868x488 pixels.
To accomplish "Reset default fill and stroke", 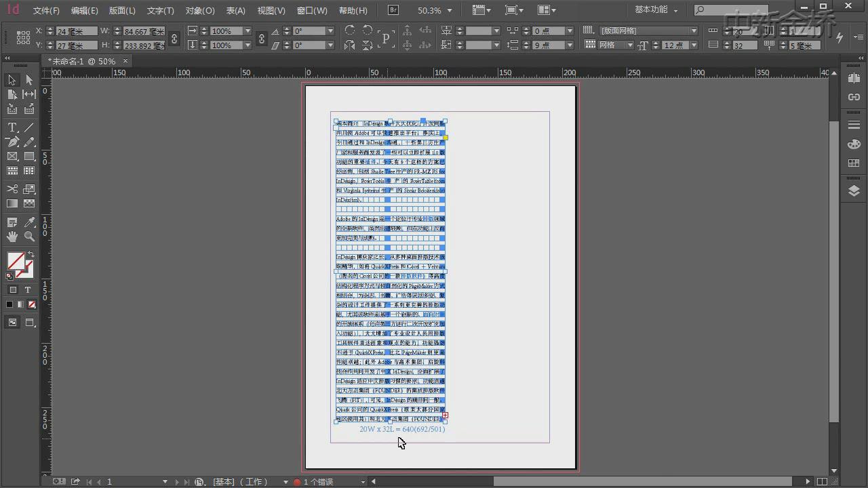I will (9, 276).
